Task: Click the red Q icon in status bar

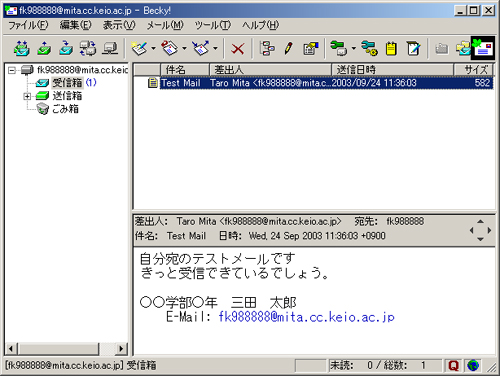Action: coord(453,366)
